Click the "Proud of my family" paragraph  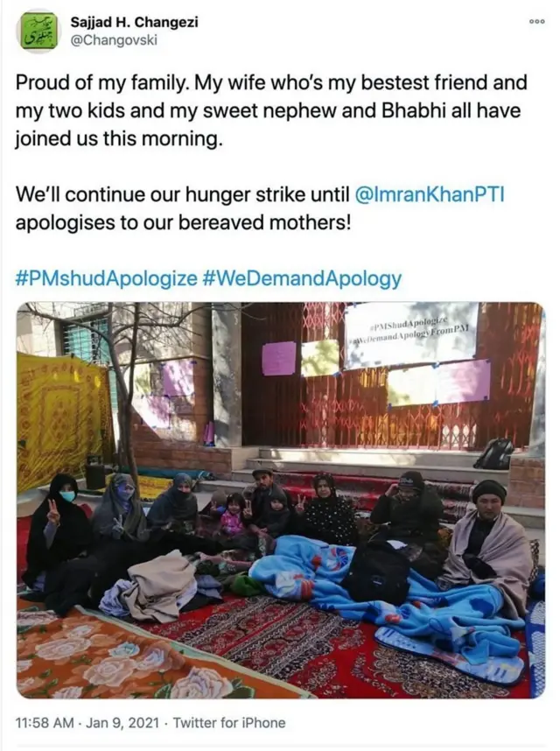coord(271,110)
